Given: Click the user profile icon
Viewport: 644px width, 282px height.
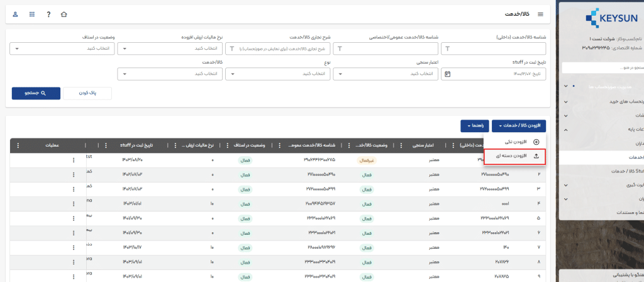Looking at the screenshot, I should click(x=15, y=14).
